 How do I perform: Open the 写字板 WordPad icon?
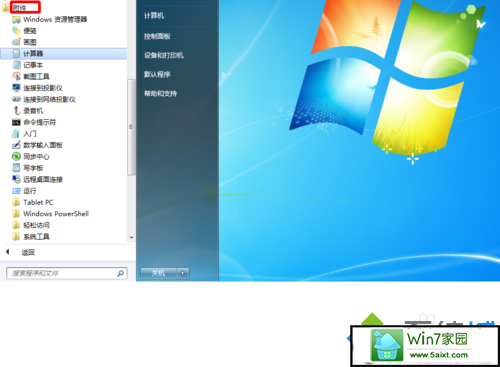click(16, 168)
